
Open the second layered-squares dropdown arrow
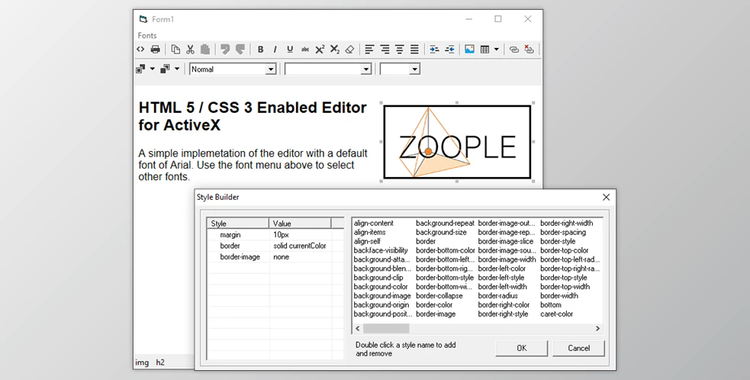click(176, 69)
